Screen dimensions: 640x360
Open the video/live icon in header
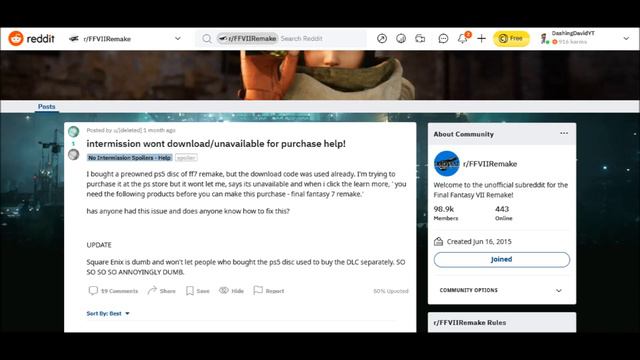click(x=420, y=38)
